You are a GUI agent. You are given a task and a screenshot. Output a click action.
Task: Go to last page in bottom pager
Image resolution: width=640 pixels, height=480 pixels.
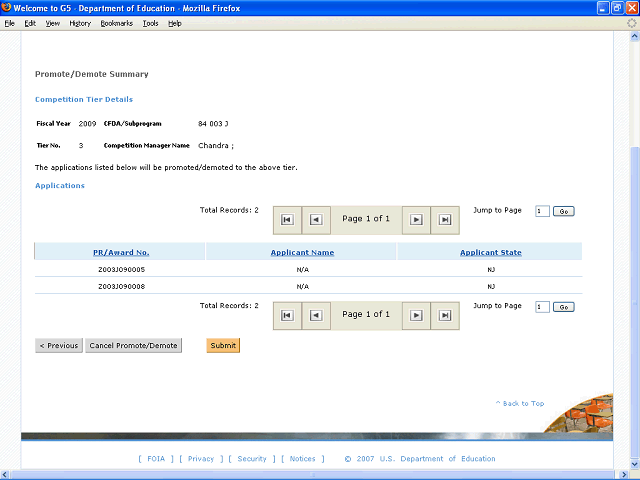445,315
